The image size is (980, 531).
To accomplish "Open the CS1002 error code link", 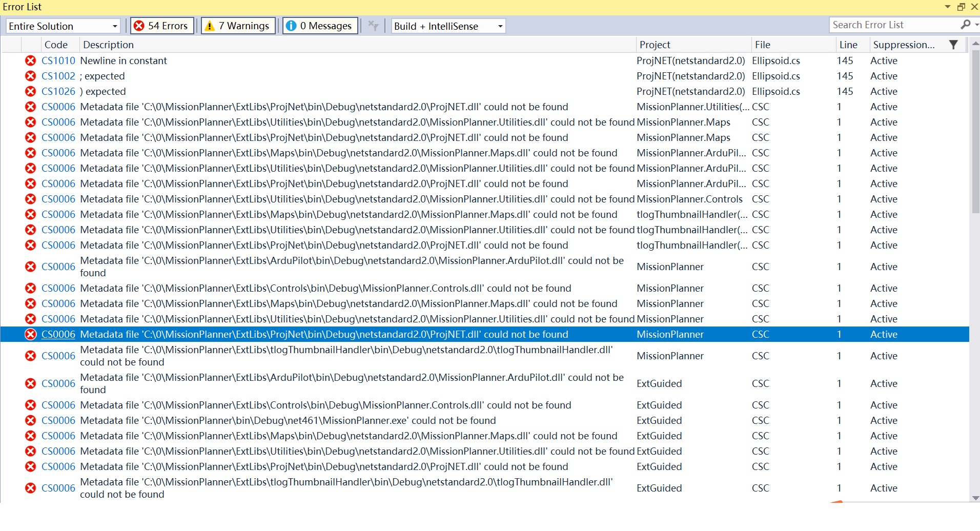I will (x=58, y=76).
